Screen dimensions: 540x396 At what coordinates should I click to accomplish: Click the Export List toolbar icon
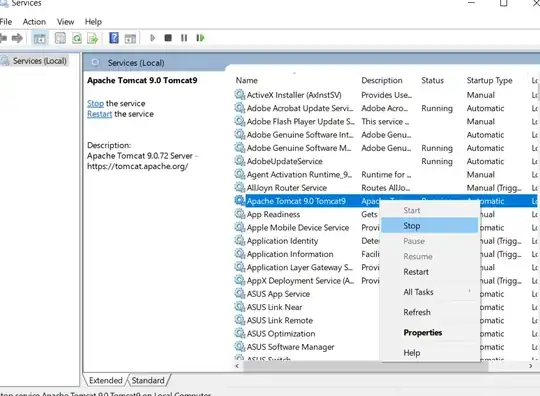click(93, 38)
